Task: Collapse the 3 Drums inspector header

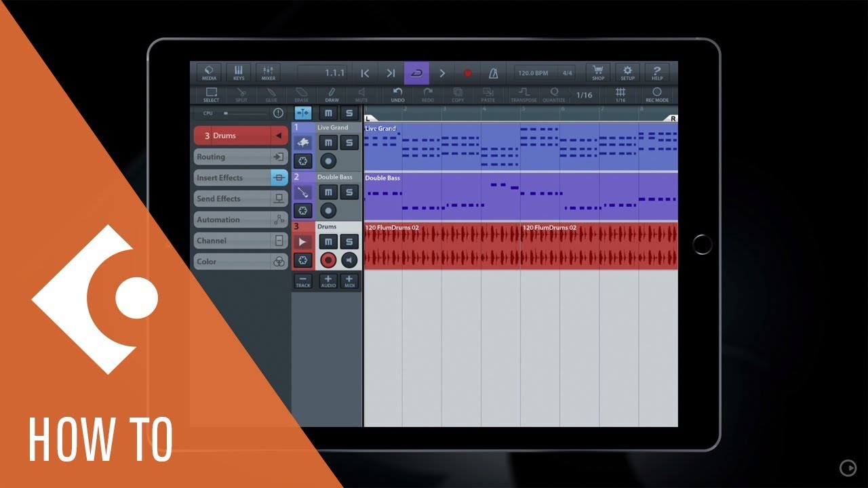Action: pyautogui.click(x=241, y=136)
